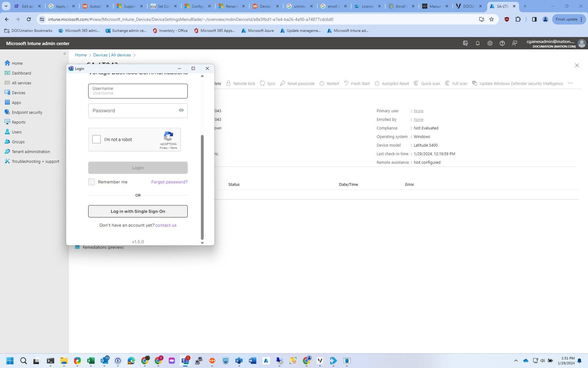Click the Autopilot Reset icon
The height and width of the screenshot is (368, 588).
pos(377,83)
